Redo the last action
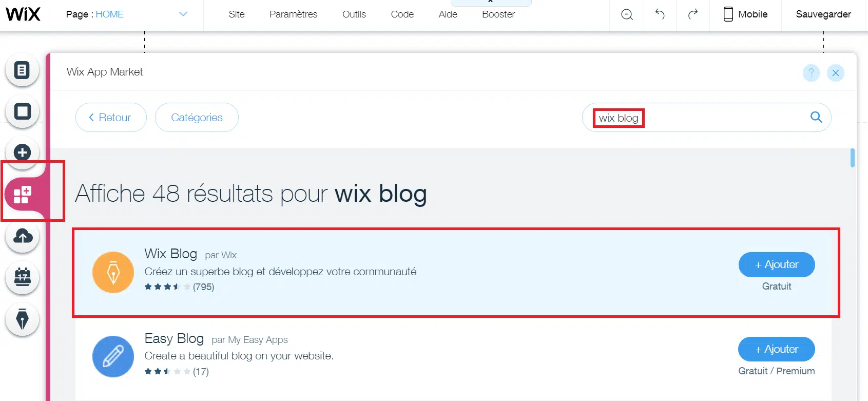The image size is (868, 401). point(693,14)
